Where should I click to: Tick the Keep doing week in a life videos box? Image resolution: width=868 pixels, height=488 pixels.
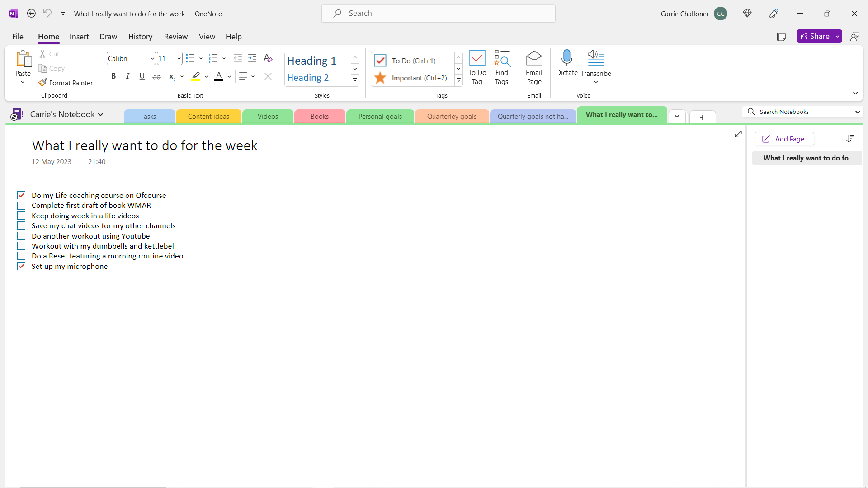(21, 216)
